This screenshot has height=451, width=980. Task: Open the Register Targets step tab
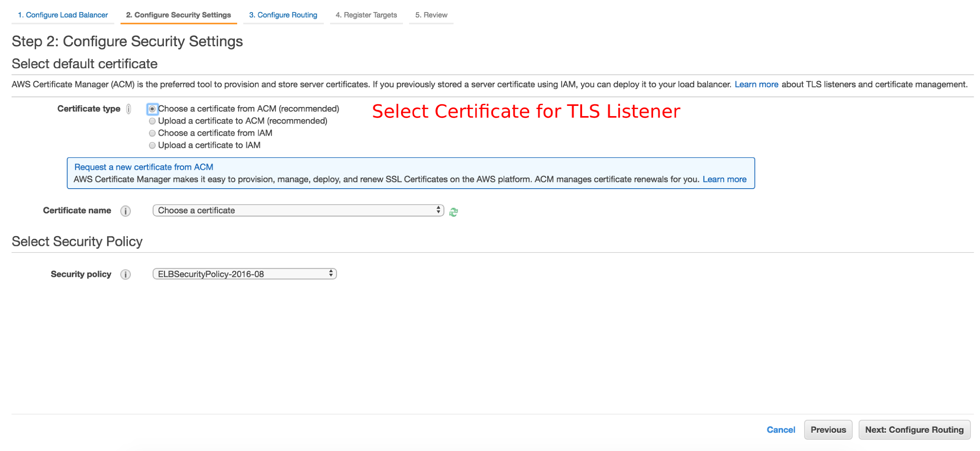366,15
